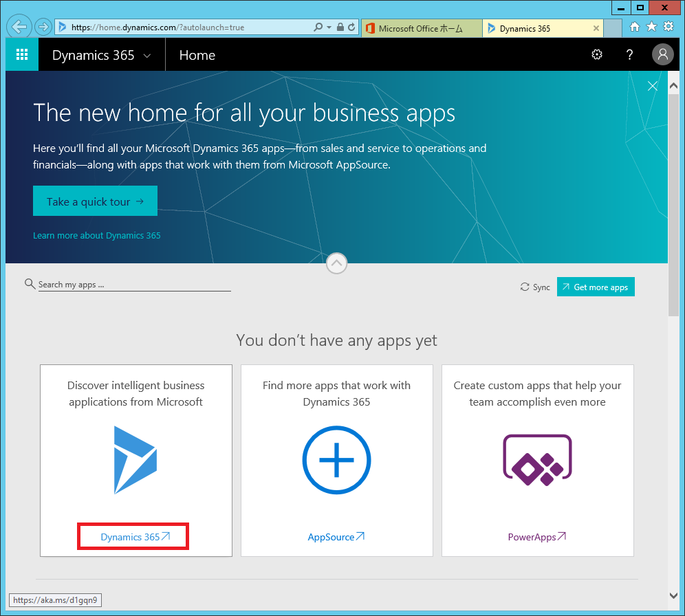Click the Take a quick tour button
The image size is (685, 616).
pyautogui.click(x=95, y=201)
